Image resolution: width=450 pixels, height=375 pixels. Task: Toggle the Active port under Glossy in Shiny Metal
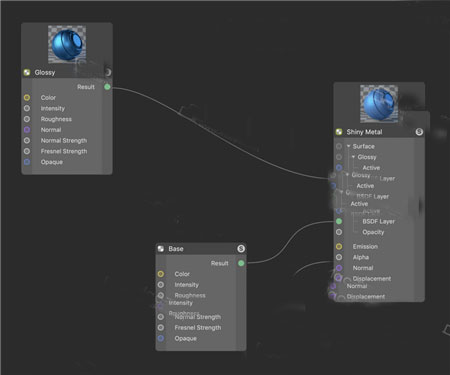click(339, 168)
